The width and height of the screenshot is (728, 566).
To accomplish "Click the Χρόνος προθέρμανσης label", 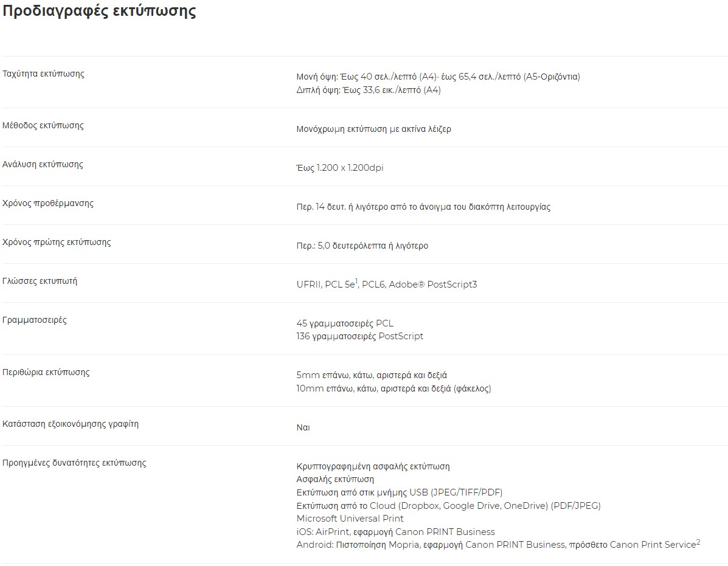I will 48,204.
